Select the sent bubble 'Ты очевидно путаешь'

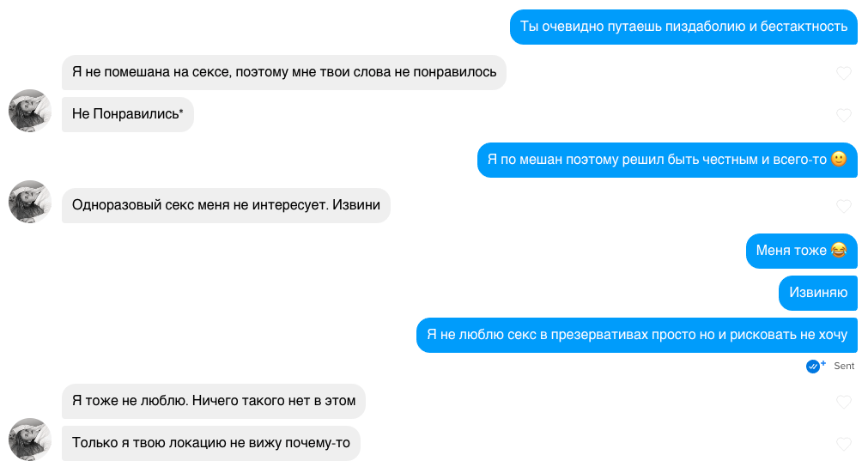[x=683, y=27]
